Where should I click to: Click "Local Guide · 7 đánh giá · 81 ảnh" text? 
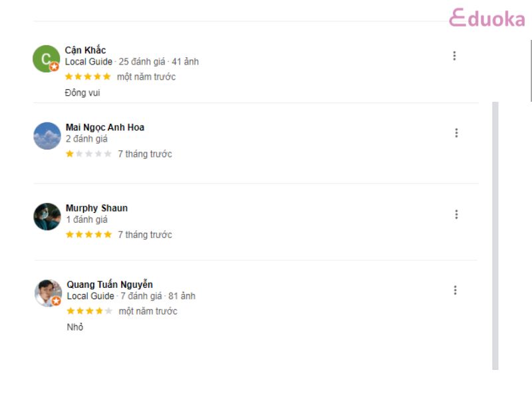131,296
